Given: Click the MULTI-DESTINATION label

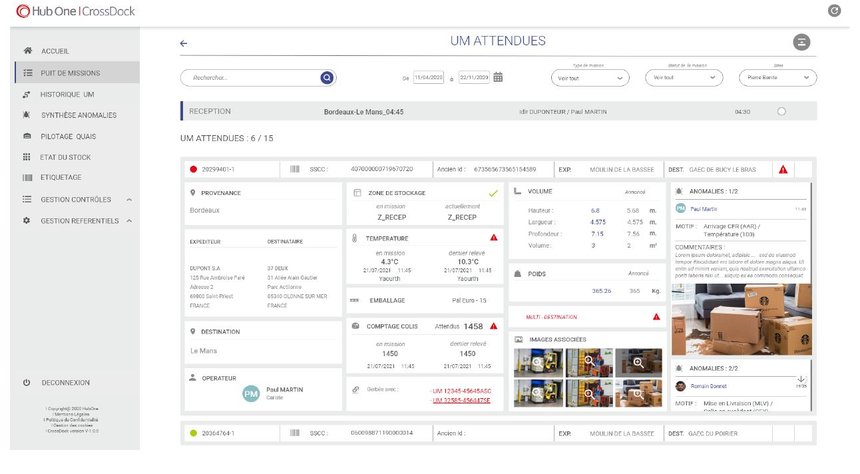Looking at the screenshot, I should pos(551,317).
